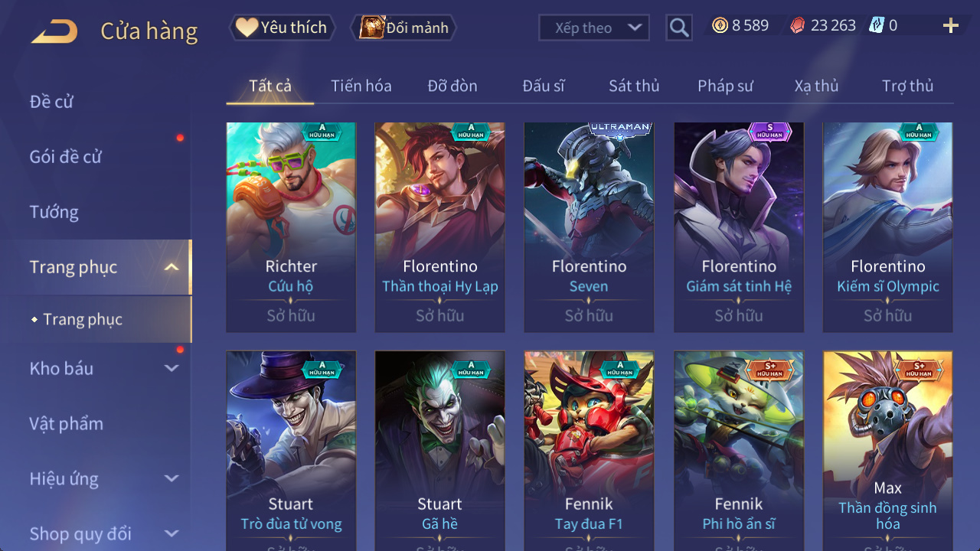Click the gold coin balance icon
The height and width of the screenshot is (551, 980).
(720, 25)
